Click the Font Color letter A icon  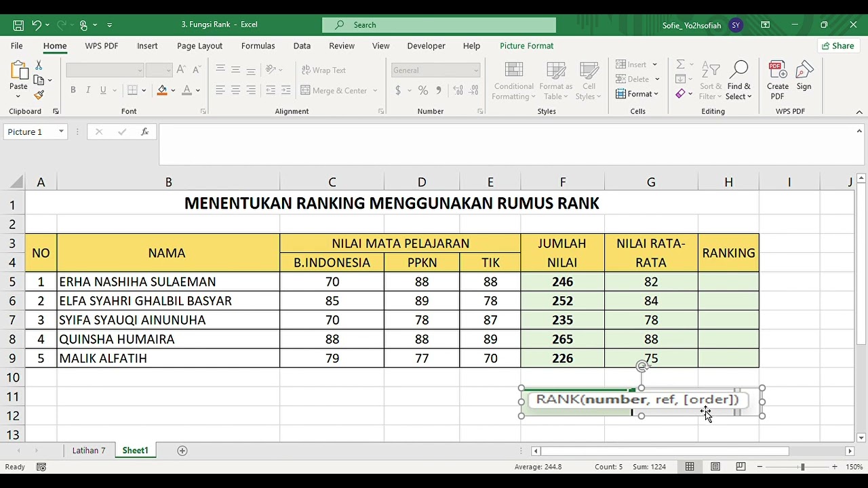[x=188, y=90]
